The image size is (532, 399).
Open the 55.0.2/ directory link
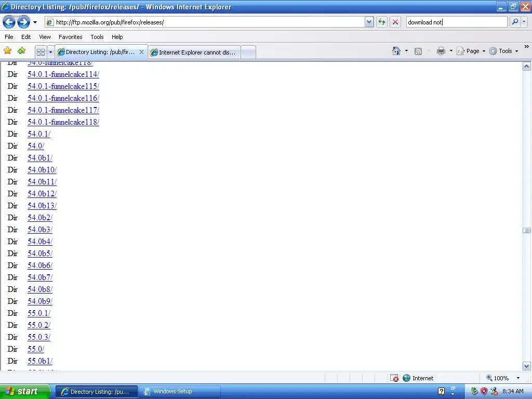39,325
